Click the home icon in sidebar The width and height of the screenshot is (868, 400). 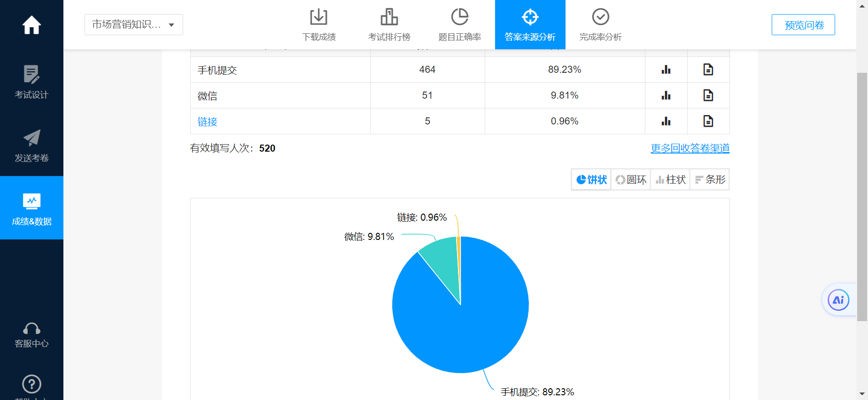point(31,25)
